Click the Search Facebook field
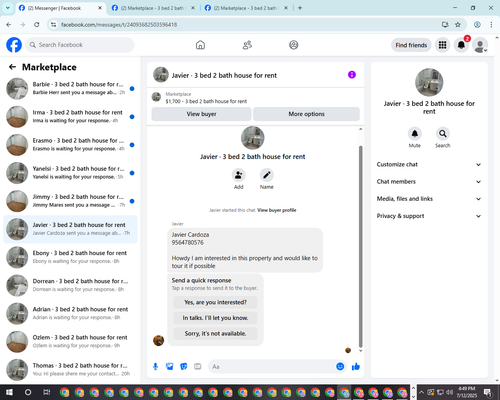 coord(80,45)
